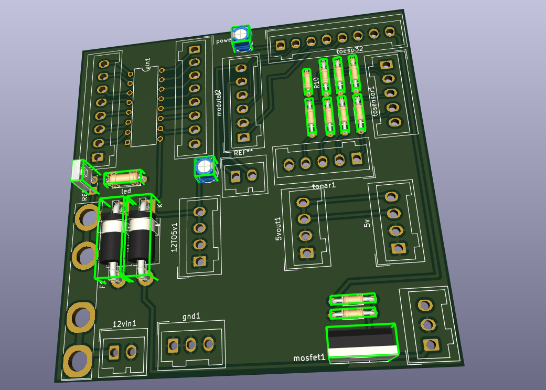Click the uln1 chip label
This screenshot has width=546, height=390.
[x=147, y=64]
